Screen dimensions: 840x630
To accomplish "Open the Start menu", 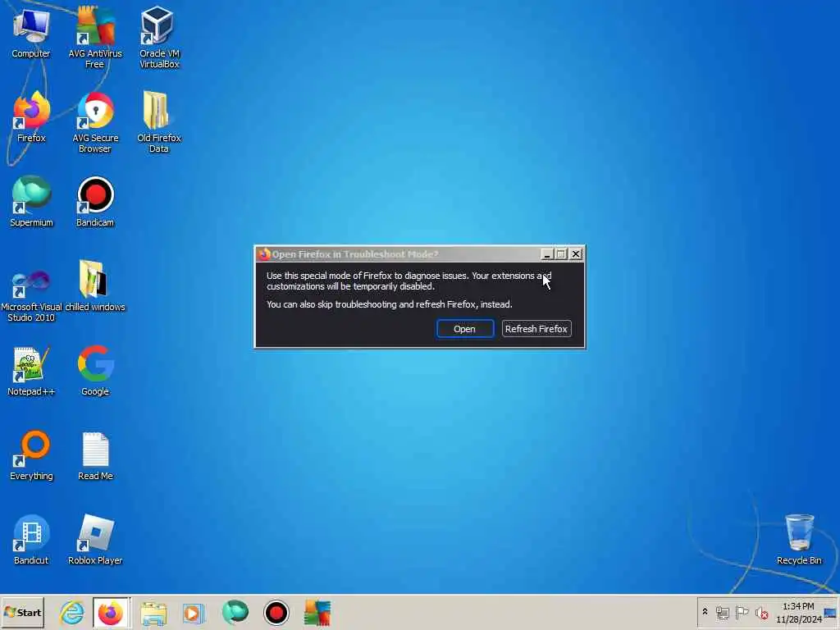I will 22,612.
